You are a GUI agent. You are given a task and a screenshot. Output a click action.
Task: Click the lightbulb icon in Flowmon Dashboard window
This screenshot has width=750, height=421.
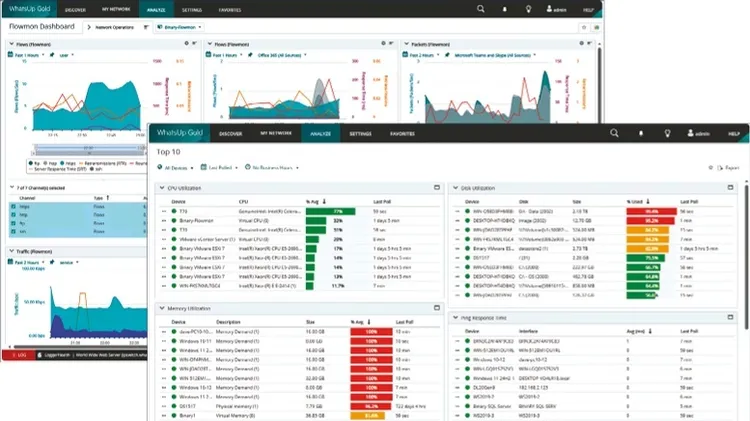pyautogui.click(x=529, y=9)
